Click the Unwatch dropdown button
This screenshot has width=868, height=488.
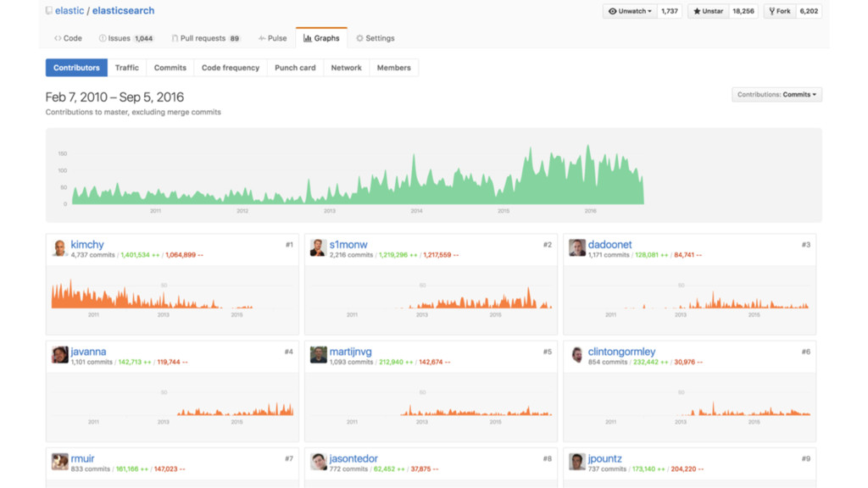[x=630, y=11]
